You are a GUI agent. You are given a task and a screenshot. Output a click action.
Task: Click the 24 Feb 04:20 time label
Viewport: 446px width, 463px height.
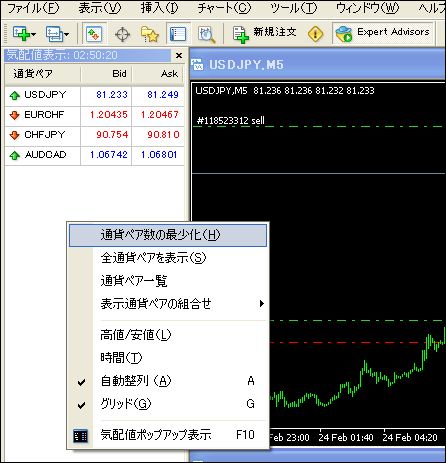pos(410,437)
